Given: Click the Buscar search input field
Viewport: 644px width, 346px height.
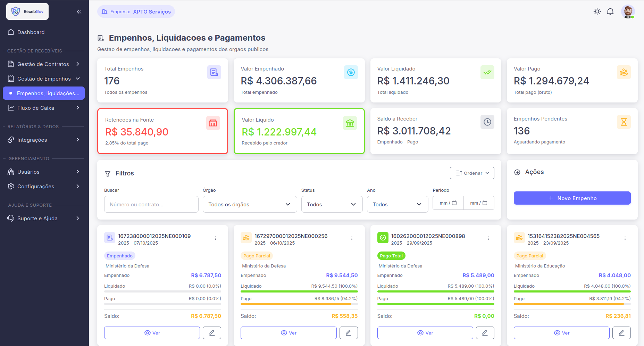Looking at the screenshot, I should coord(151,204).
